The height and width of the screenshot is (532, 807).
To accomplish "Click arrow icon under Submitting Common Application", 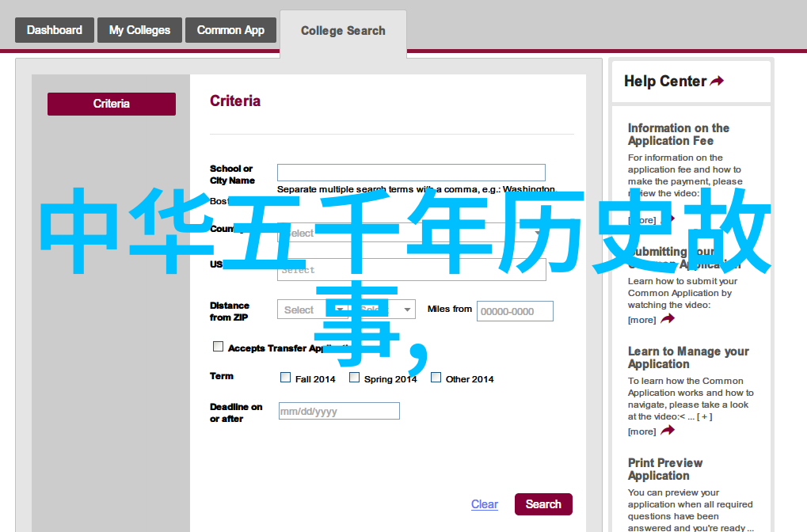I will pos(668,319).
